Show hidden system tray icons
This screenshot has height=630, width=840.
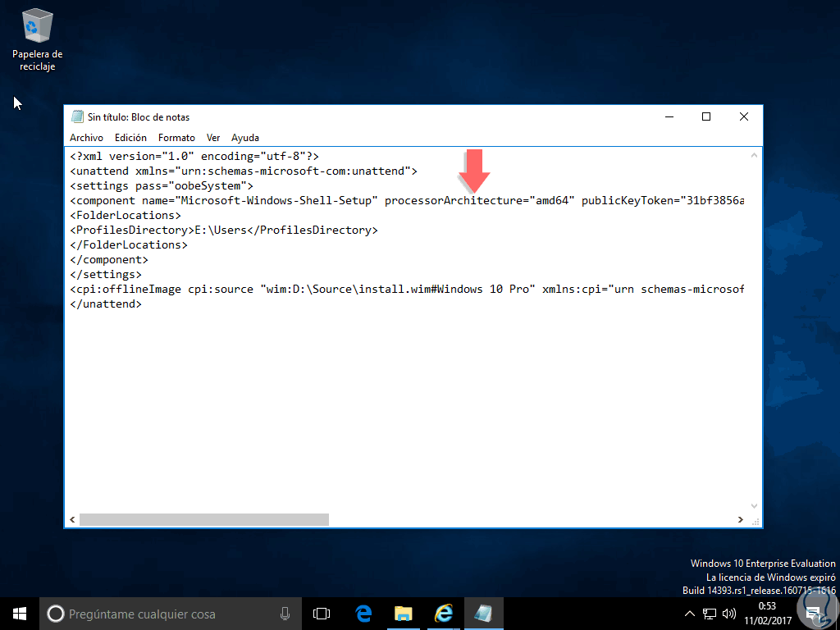(x=689, y=614)
